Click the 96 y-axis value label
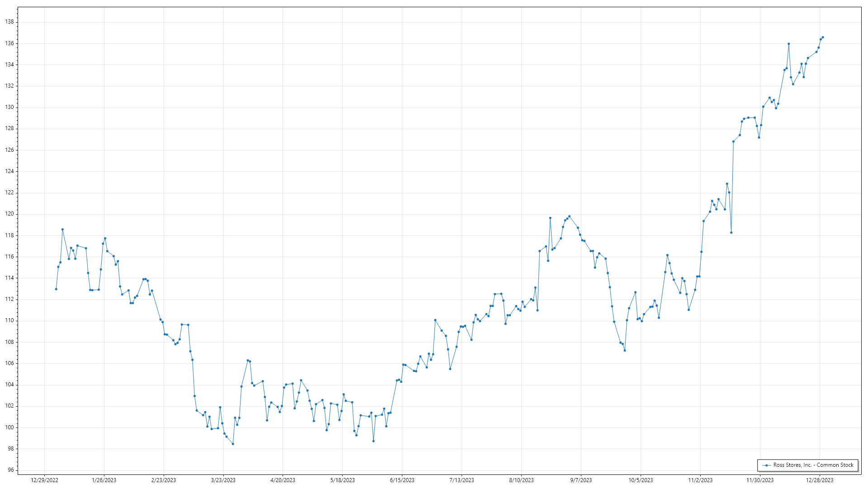The height and width of the screenshot is (488, 868). click(11, 470)
